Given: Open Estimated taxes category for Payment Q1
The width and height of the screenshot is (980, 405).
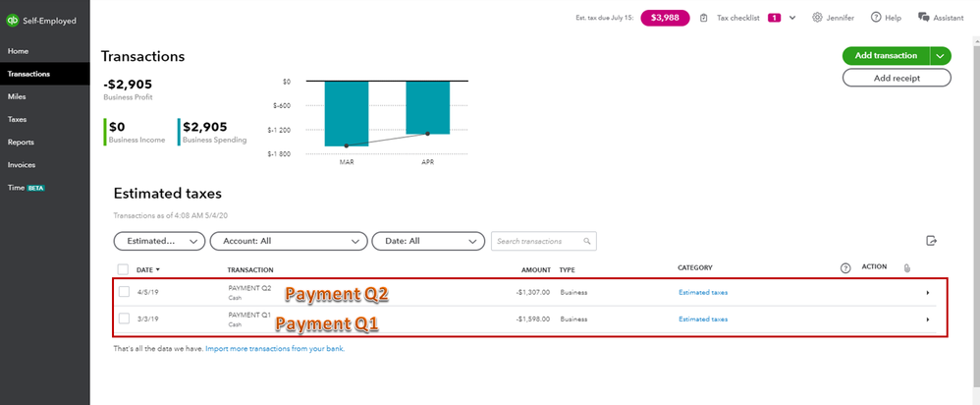Looking at the screenshot, I should [703, 319].
